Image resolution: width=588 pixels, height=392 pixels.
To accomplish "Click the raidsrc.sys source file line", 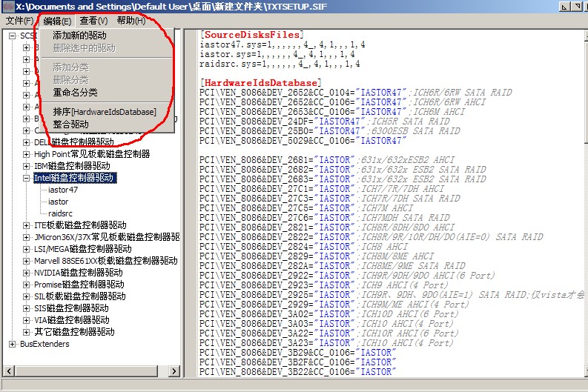I will coord(280,64).
